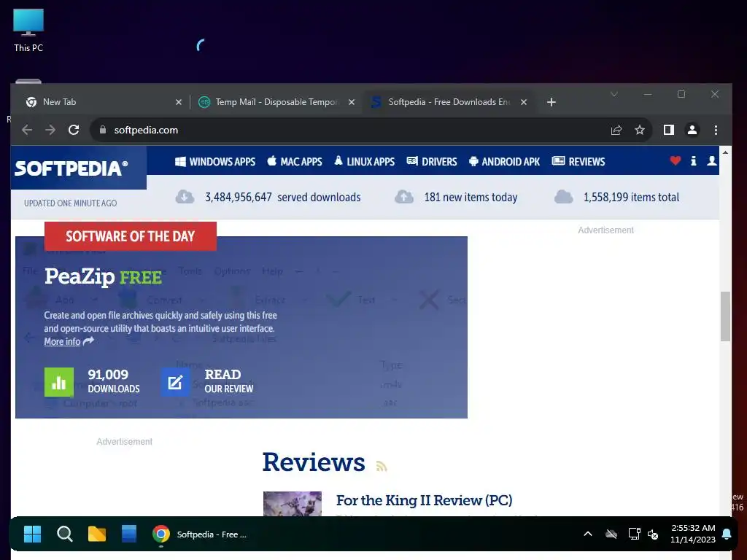Switch to Temp Mail tab
The height and width of the screenshot is (560, 747).
tap(276, 102)
